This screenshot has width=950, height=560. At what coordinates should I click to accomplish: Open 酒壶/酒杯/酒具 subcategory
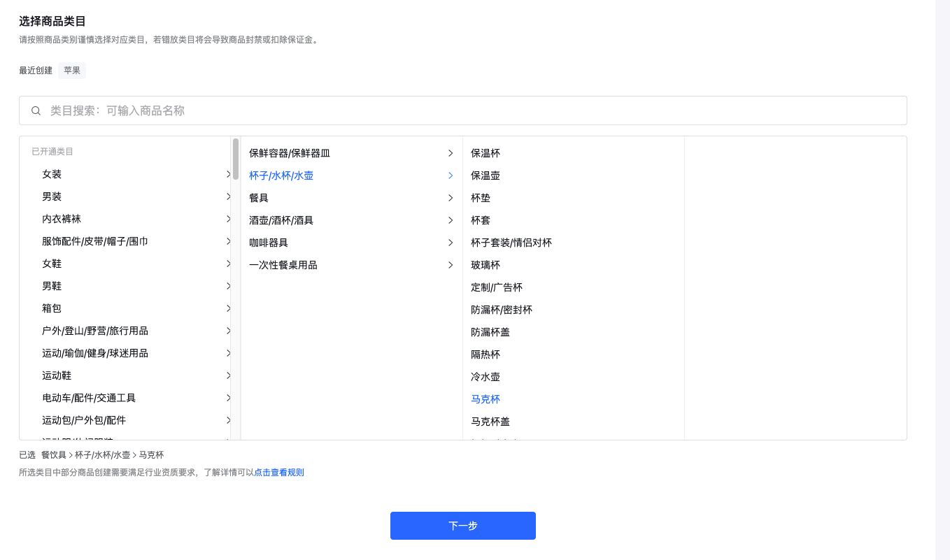point(281,220)
